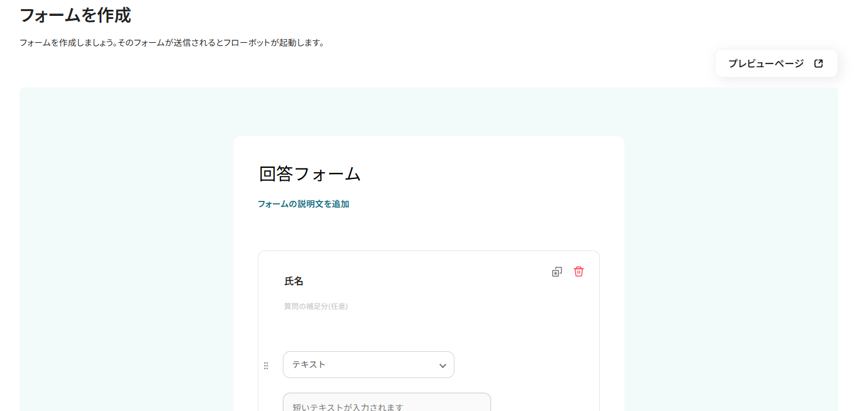Click the 短いテキストが入力されます text box
The image size is (868, 411).
387,402
